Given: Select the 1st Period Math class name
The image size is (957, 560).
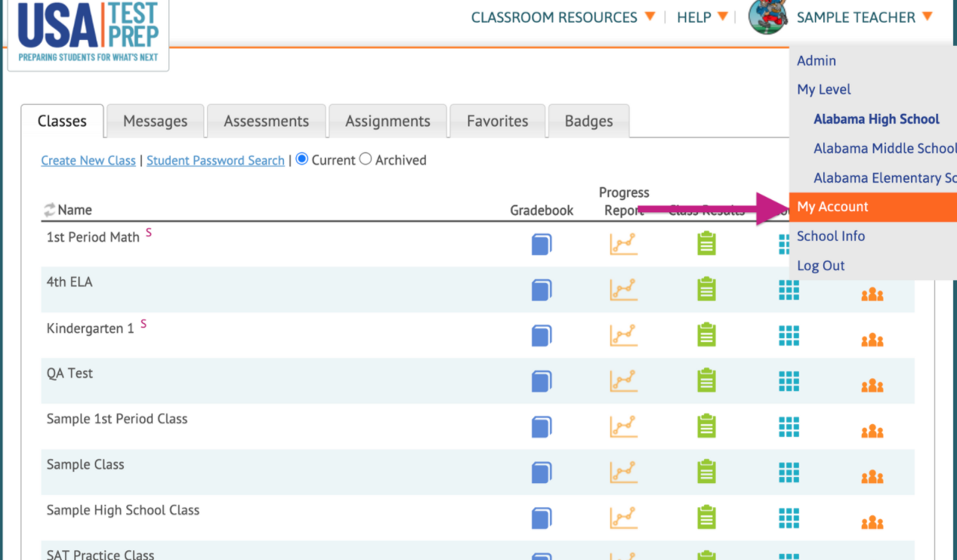Looking at the screenshot, I should click(x=93, y=237).
